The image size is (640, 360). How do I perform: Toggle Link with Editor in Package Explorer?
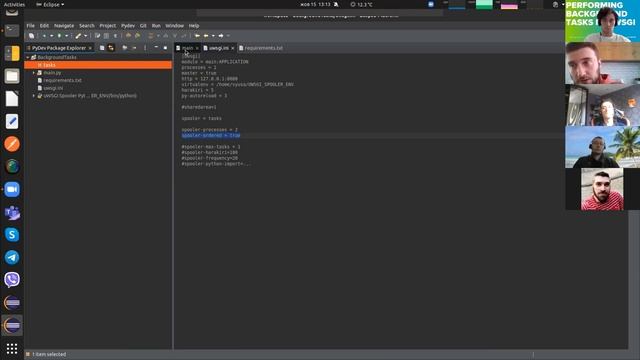pyautogui.click(x=111, y=48)
